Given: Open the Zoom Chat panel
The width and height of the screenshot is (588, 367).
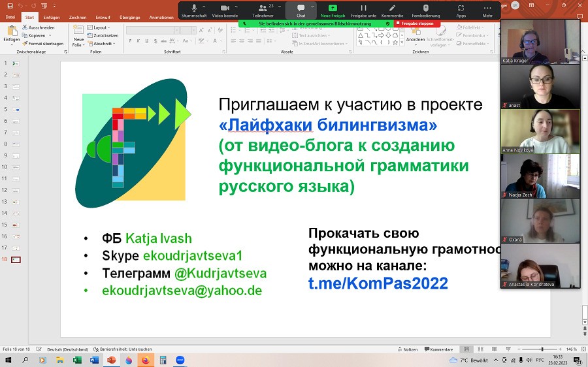Looking at the screenshot, I should 301,9.
